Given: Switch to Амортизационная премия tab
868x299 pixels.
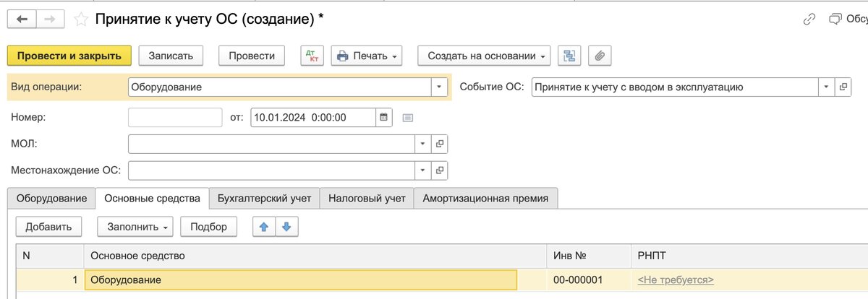Looking at the screenshot, I should pyautogui.click(x=485, y=198).
